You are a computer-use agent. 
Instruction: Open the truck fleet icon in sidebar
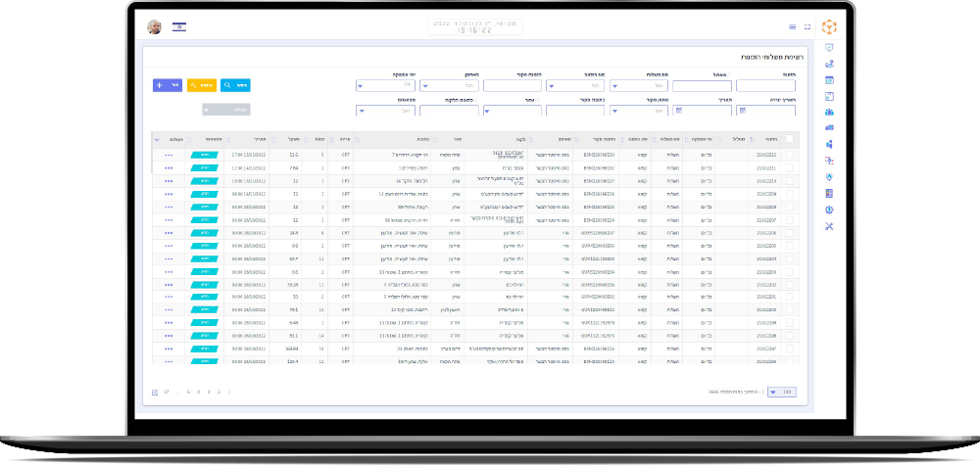click(829, 128)
